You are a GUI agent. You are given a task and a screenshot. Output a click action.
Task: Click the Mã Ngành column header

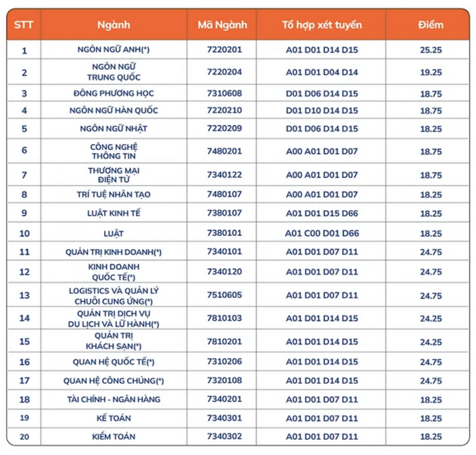(222, 25)
